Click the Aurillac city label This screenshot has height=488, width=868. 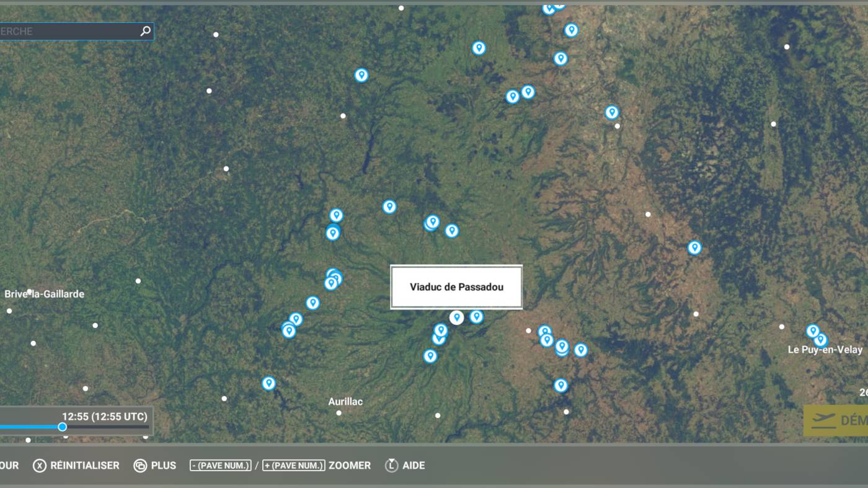[345, 402]
